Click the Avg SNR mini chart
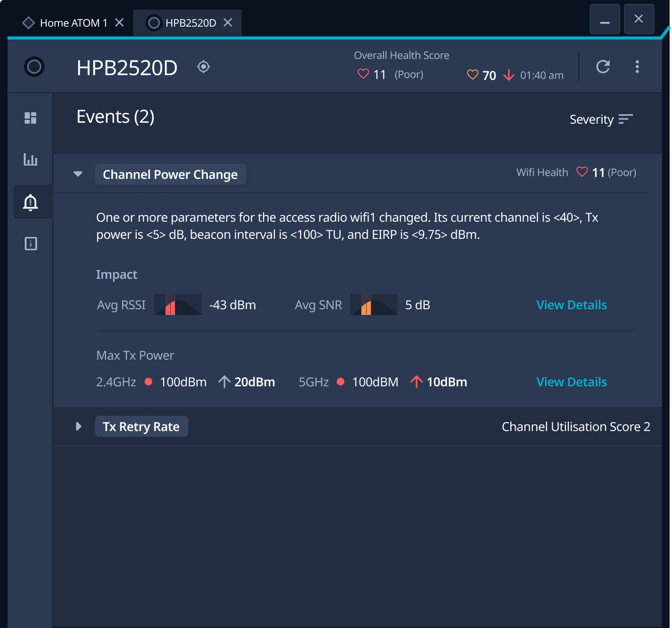The image size is (672, 628). tap(373, 305)
